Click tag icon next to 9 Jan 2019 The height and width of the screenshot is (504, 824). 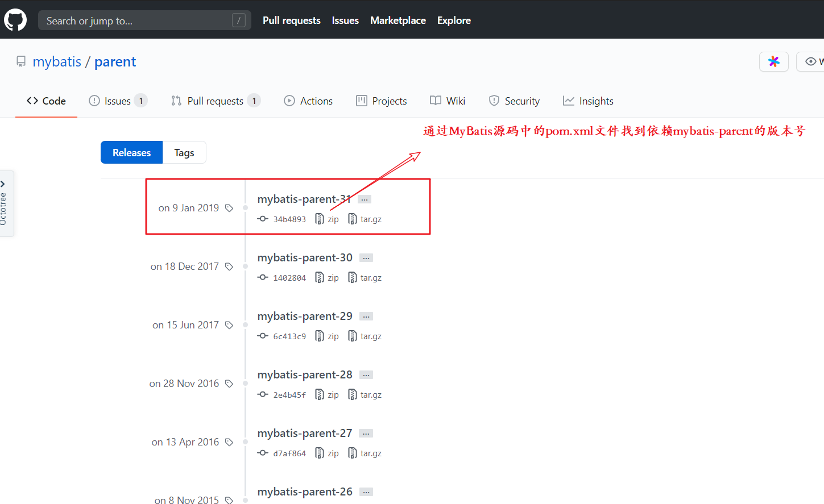(x=229, y=208)
